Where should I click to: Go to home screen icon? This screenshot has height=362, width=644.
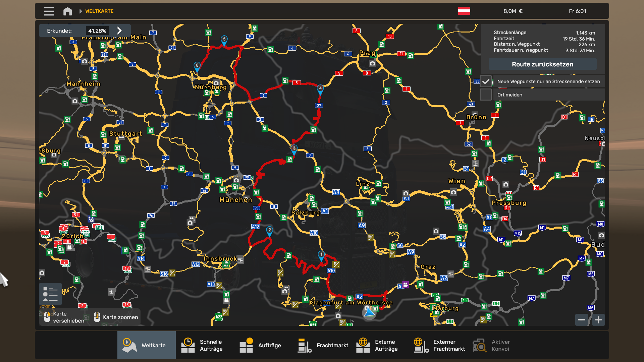[x=67, y=11]
